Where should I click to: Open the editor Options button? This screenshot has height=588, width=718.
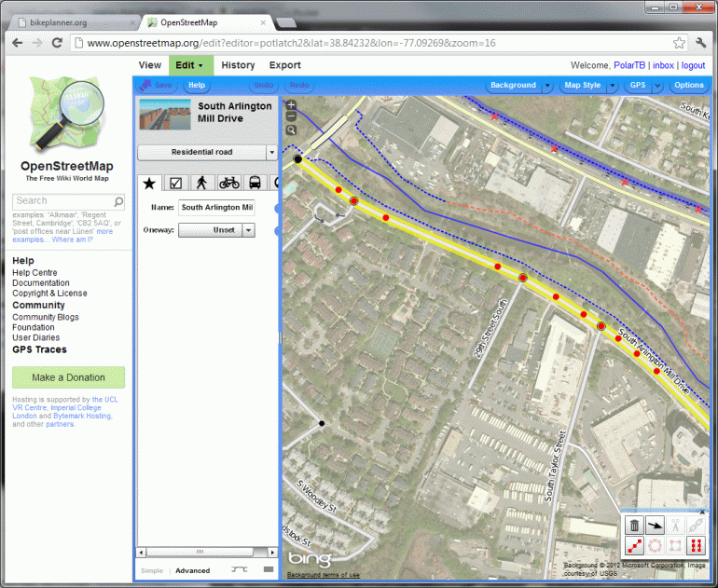point(689,85)
